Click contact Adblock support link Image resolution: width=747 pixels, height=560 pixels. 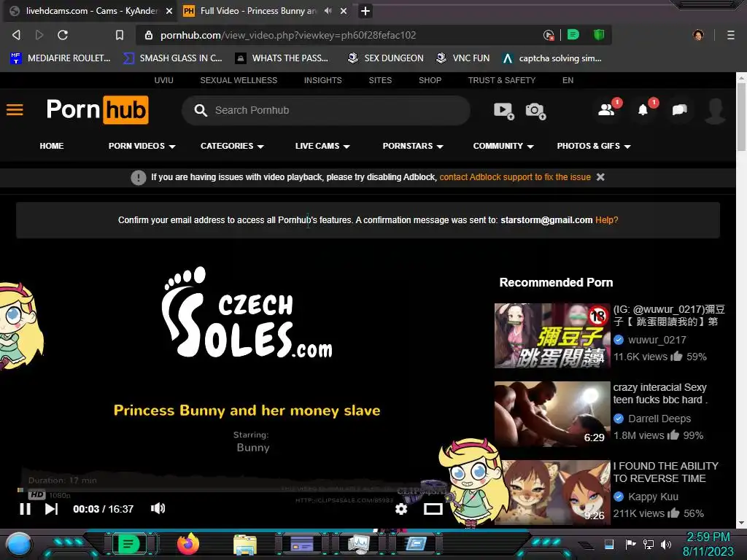pyautogui.click(x=515, y=177)
